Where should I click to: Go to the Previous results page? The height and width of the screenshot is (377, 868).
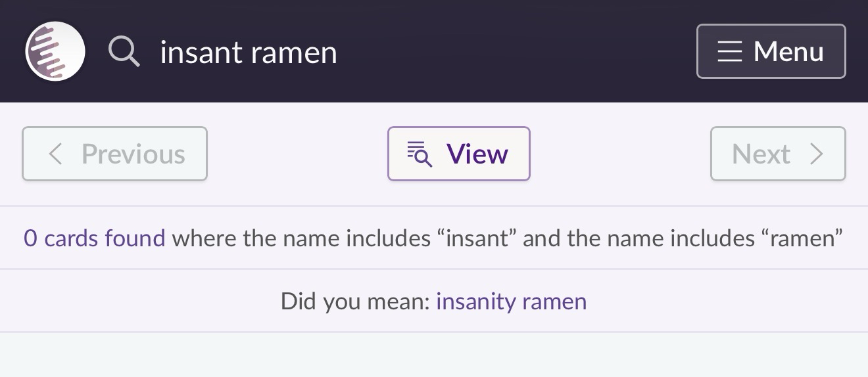click(115, 154)
